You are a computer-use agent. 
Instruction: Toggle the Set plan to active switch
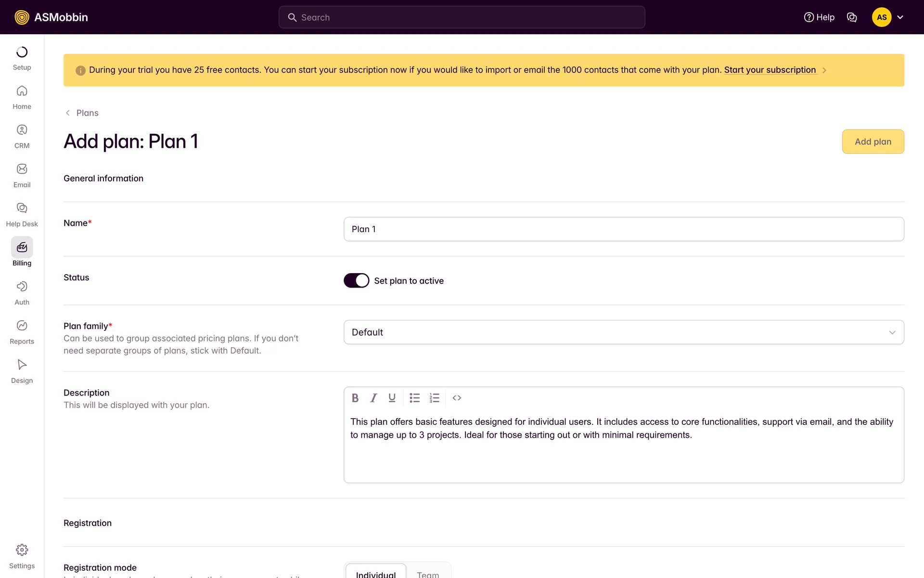point(356,280)
